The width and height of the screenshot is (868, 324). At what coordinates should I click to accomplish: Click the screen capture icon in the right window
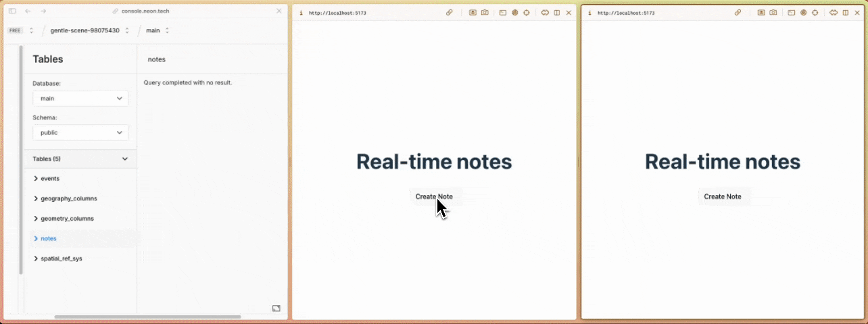point(762,13)
